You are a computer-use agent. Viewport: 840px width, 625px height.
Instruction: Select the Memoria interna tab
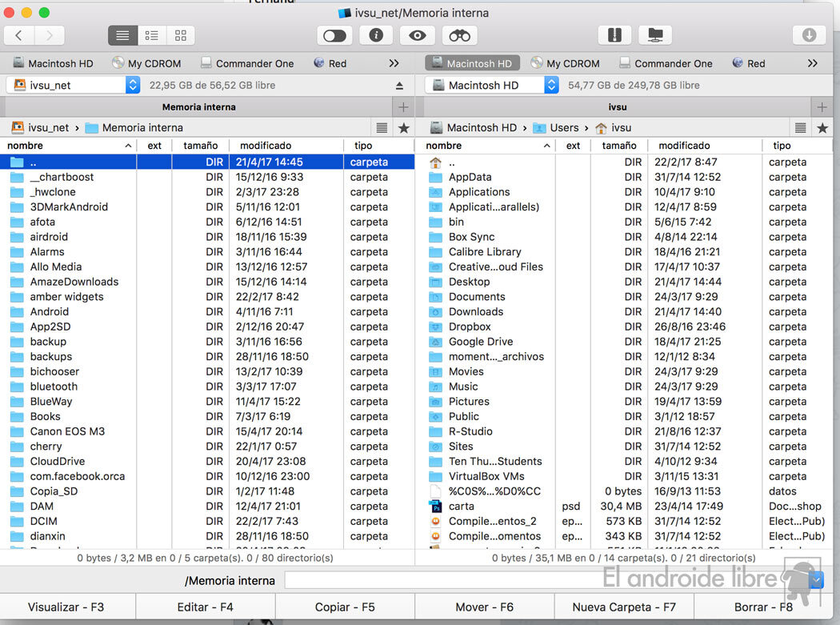click(198, 106)
